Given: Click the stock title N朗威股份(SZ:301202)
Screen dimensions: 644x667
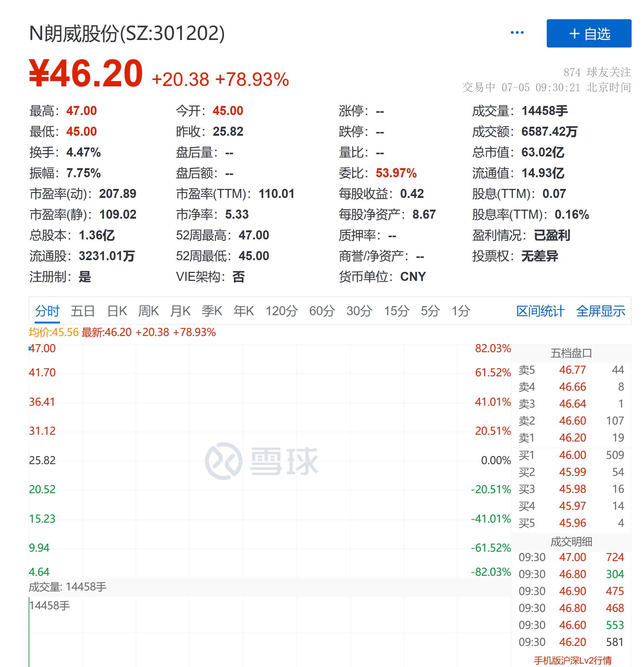Looking at the screenshot, I should (127, 33).
